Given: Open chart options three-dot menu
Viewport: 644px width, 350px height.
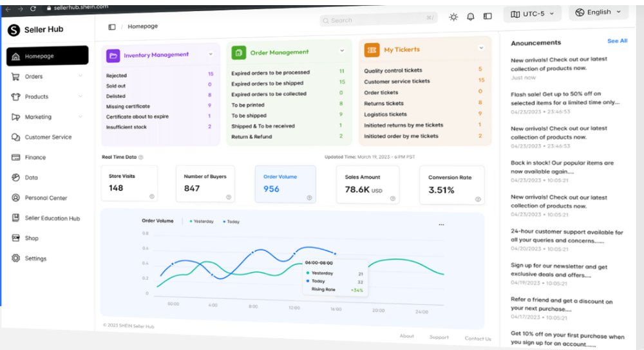Looking at the screenshot, I should 442,225.
